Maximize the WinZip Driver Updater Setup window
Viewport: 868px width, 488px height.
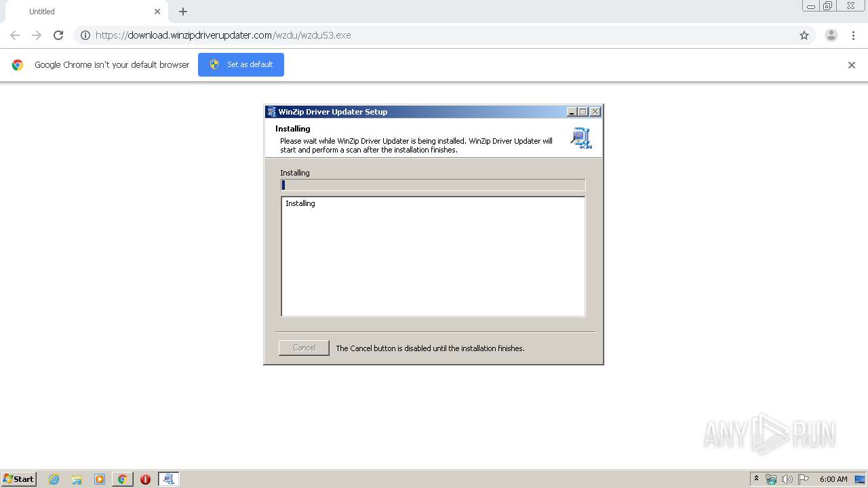tap(583, 112)
